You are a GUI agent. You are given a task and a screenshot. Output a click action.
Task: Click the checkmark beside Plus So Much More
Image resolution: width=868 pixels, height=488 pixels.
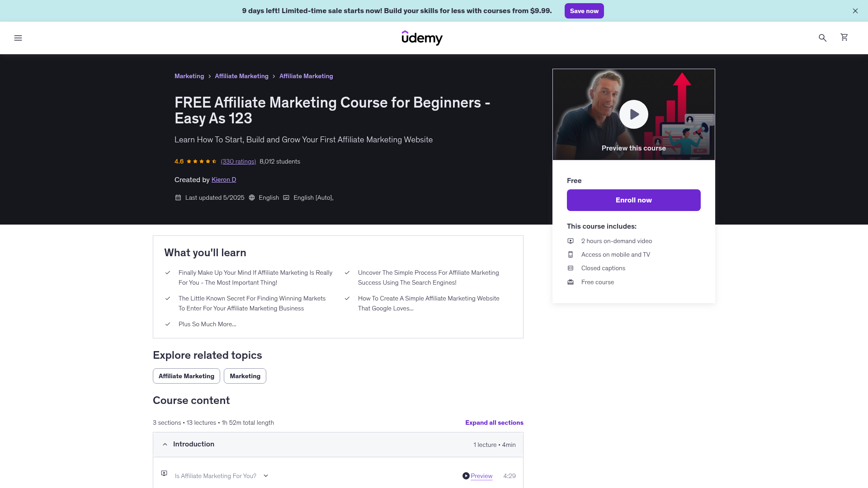(x=168, y=324)
